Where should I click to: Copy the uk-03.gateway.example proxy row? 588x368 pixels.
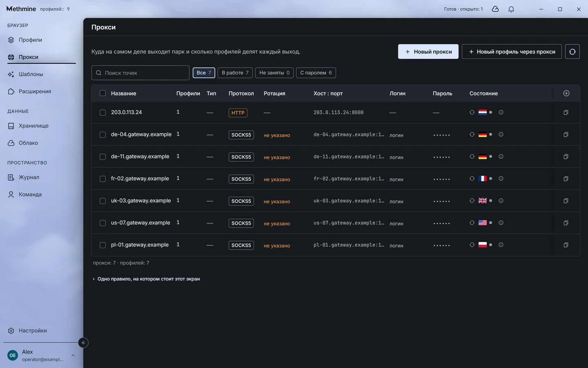[x=566, y=201]
